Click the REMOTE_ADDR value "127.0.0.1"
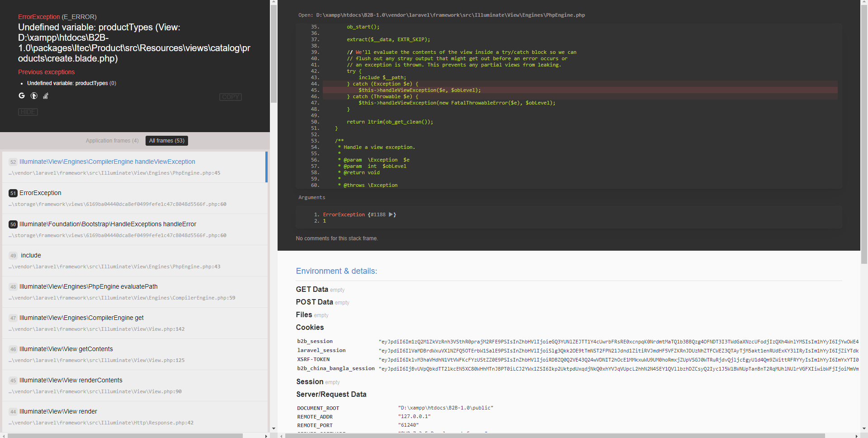Viewport: 868px width, 438px height. coord(414,416)
